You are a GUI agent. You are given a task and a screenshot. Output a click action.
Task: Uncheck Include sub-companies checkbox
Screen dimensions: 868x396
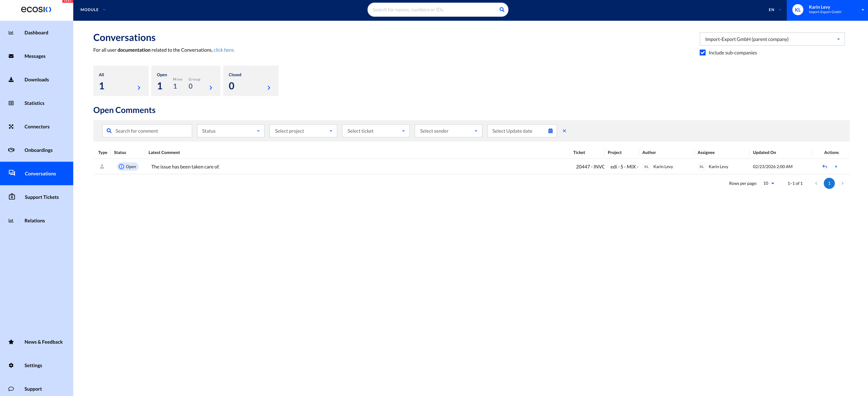(x=702, y=53)
